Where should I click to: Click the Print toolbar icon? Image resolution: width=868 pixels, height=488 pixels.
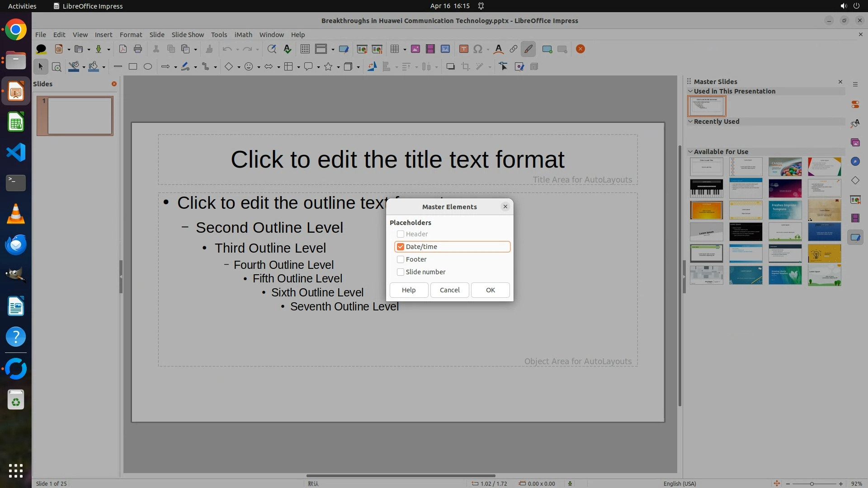tap(138, 49)
